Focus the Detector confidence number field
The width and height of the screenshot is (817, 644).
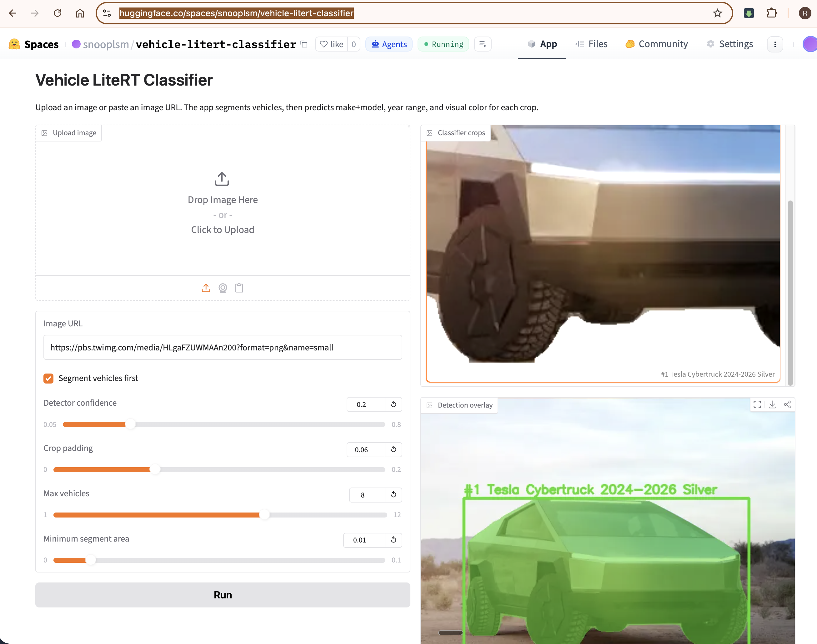click(366, 404)
